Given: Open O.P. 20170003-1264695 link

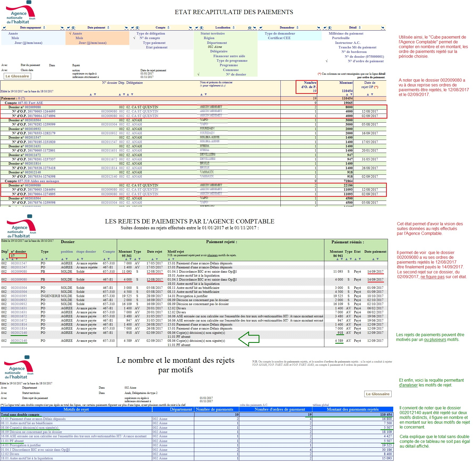Looking at the screenshot, I should pyautogui.click(x=42, y=111).
